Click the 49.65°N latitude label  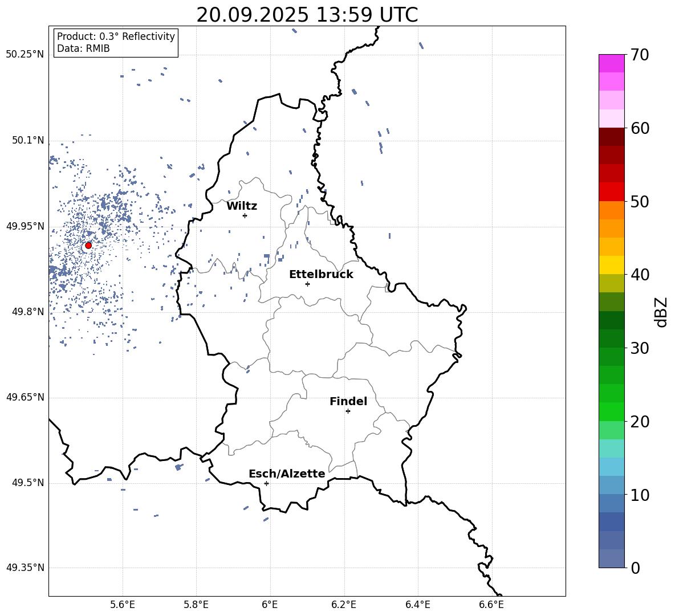click(25, 398)
